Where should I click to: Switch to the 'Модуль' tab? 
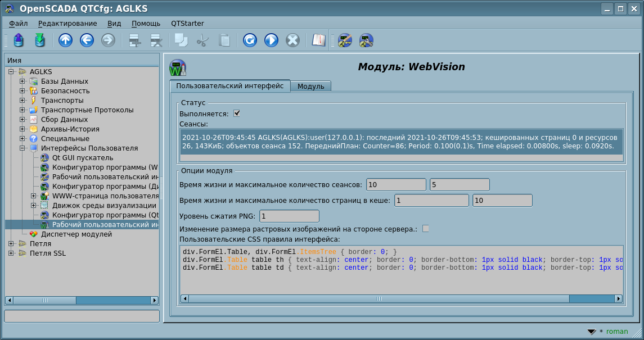(310, 87)
